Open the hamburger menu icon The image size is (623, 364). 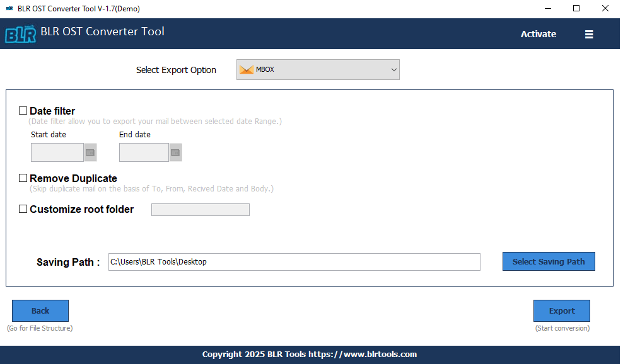point(589,35)
